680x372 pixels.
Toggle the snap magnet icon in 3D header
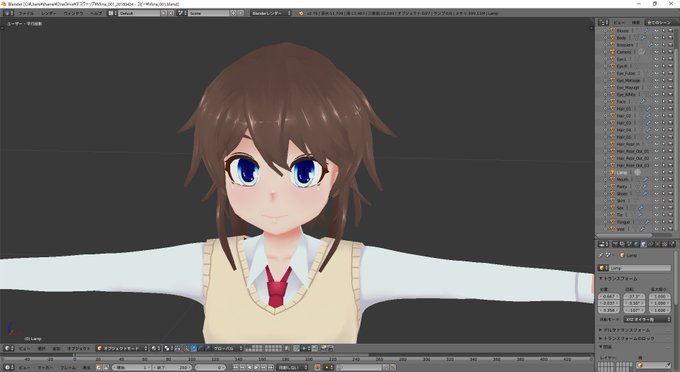[x=296, y=349]
